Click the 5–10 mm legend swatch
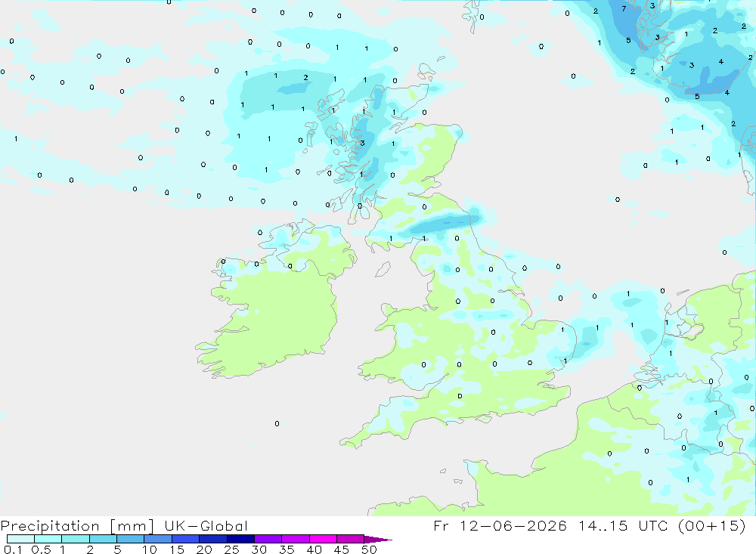The height and width of the screenshot is (554, 756). point(131,539)
